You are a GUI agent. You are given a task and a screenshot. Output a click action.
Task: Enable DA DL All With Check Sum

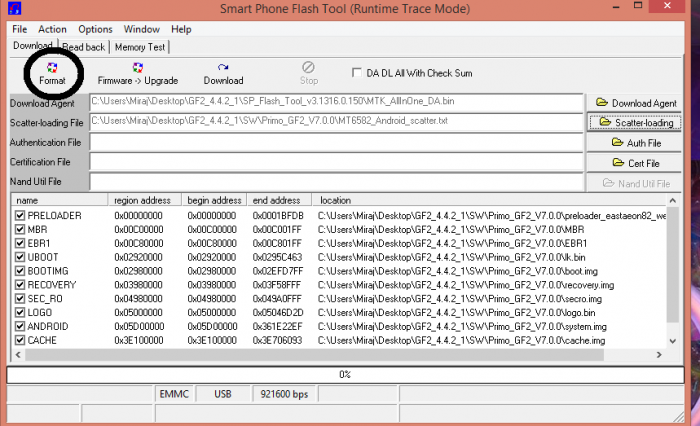coord(357,73)
